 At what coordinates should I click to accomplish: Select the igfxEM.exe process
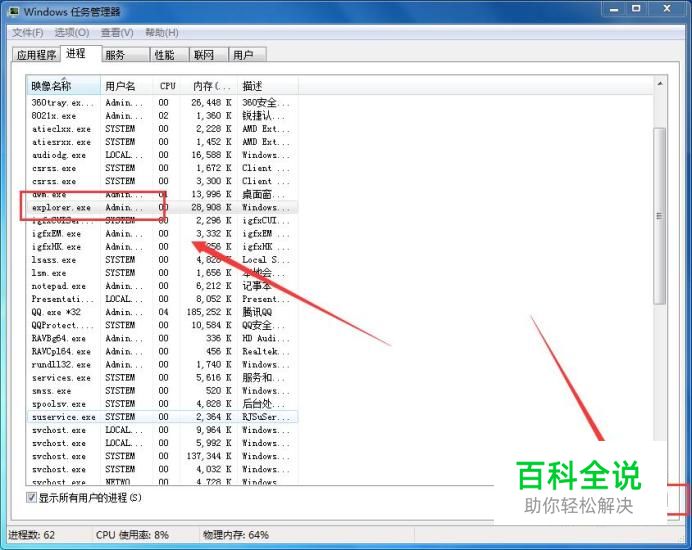coord(162,234)
